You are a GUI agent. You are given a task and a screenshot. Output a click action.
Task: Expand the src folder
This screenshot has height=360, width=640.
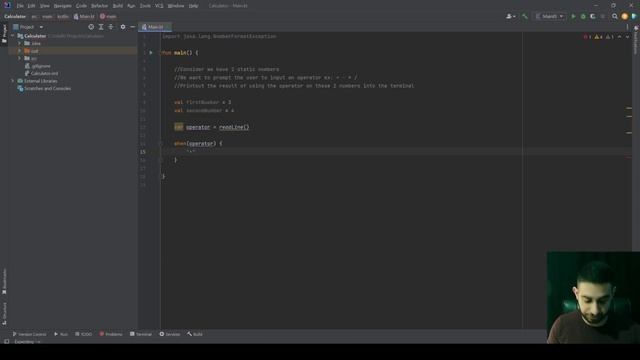tap(19, 58)
